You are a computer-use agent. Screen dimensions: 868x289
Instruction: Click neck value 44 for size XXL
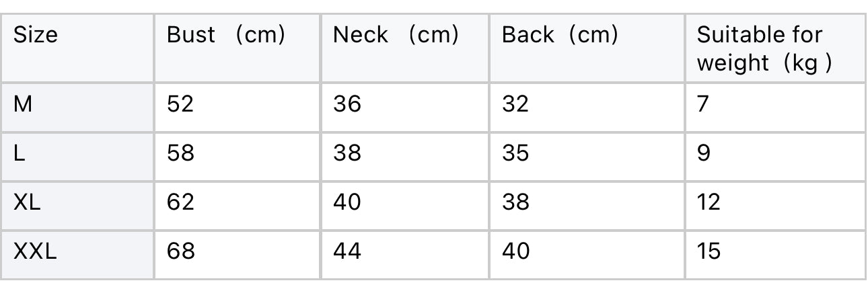pos(347,251)
